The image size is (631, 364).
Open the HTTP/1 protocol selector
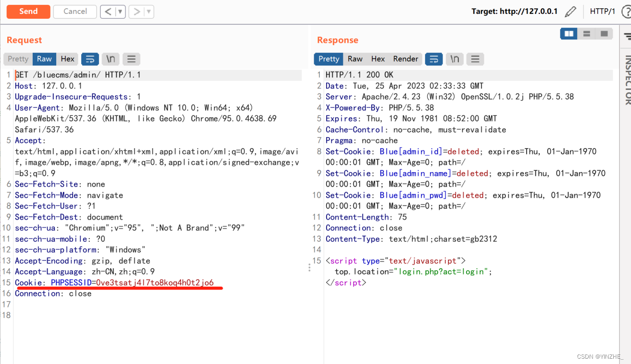point(602,12)
